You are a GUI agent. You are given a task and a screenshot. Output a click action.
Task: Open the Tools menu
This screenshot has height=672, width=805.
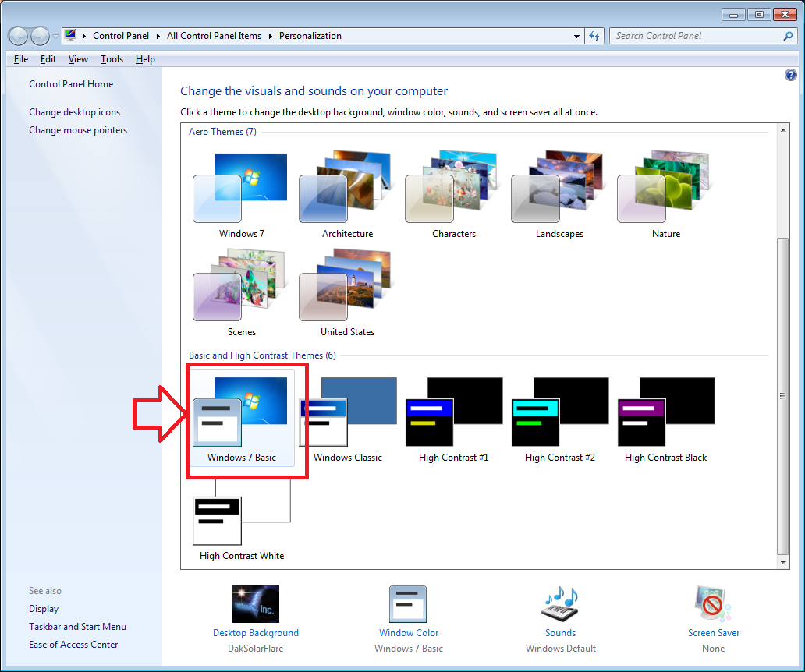click(112, 58)
